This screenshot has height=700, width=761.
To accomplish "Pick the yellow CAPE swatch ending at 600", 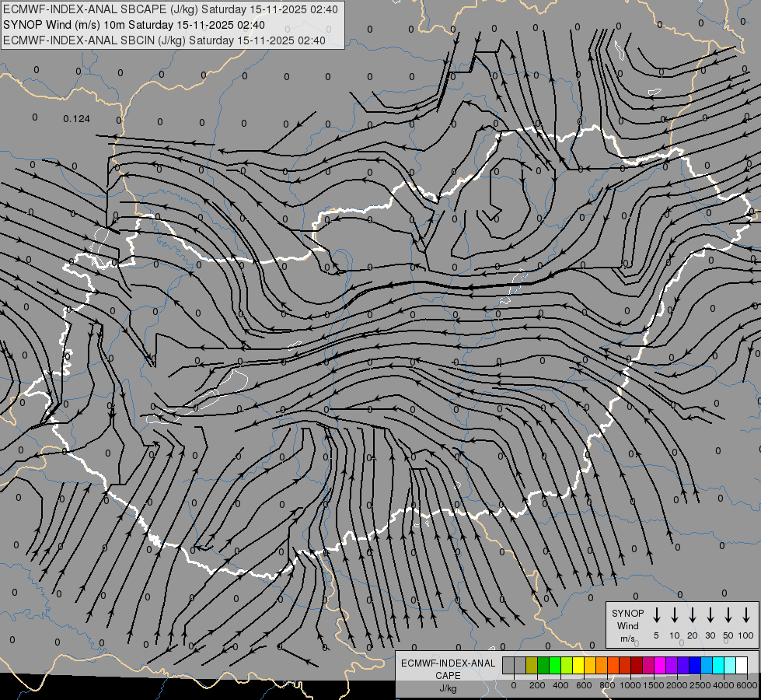I will coord(578,665).
